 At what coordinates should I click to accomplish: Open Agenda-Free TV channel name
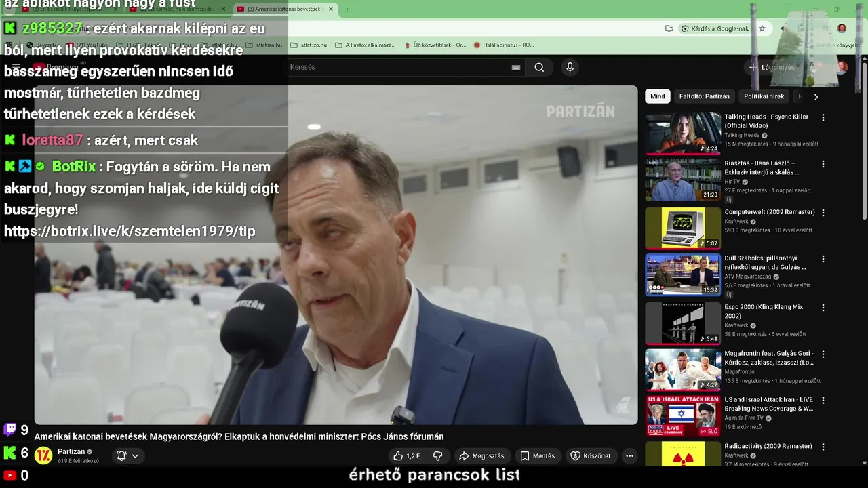pyautogui.click(x=745, y=418)
